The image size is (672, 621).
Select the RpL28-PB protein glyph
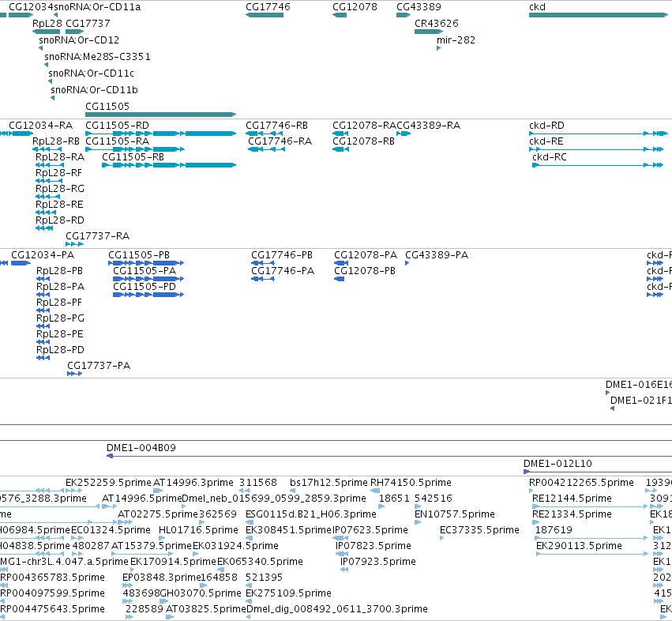43,279
